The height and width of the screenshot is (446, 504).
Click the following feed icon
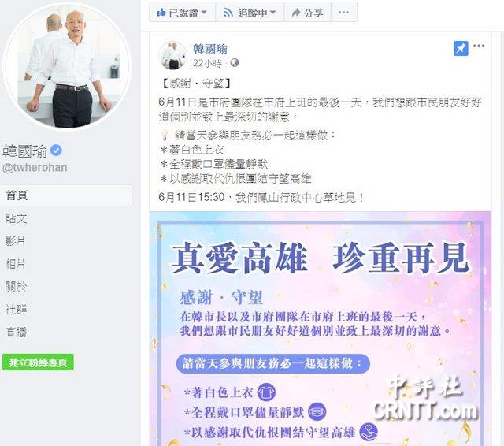(228, 13)
